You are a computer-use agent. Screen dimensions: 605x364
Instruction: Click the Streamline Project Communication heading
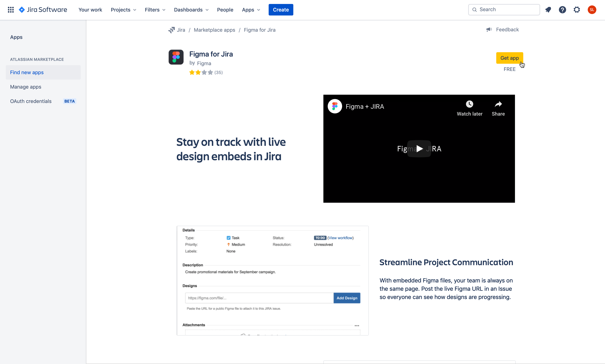pyautogui.click(x=446, y=262)
